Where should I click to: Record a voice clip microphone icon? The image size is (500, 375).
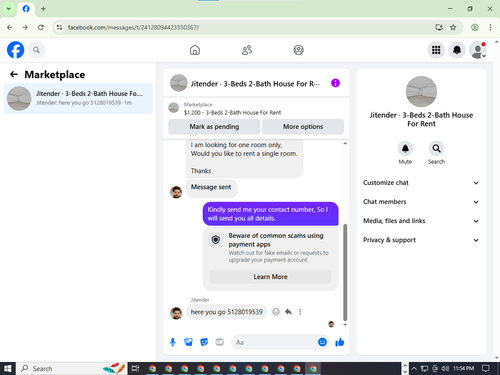(x=173, y=342)
